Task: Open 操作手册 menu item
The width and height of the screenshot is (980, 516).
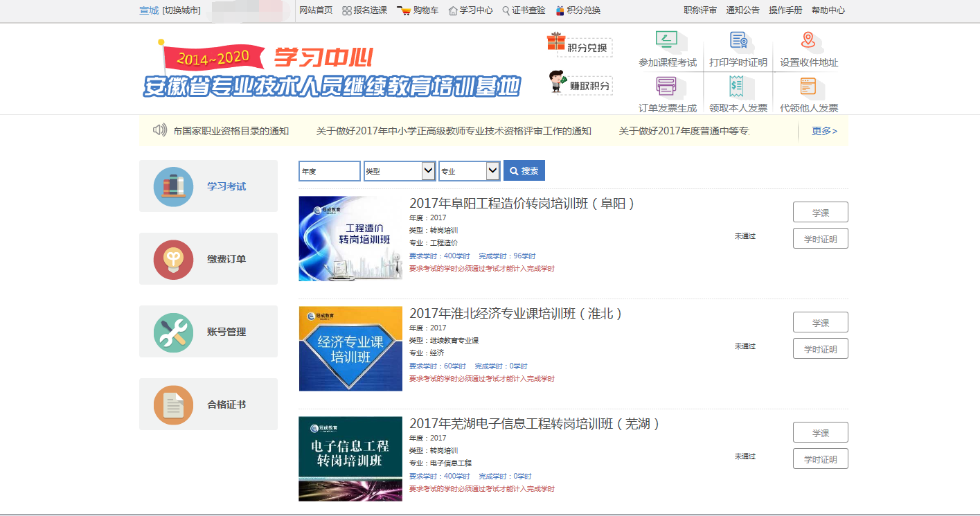Action: click(x=785, y=10)
